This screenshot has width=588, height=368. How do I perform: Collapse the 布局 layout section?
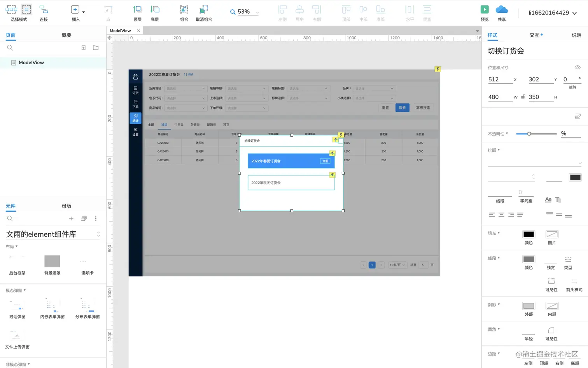[12, 247]
